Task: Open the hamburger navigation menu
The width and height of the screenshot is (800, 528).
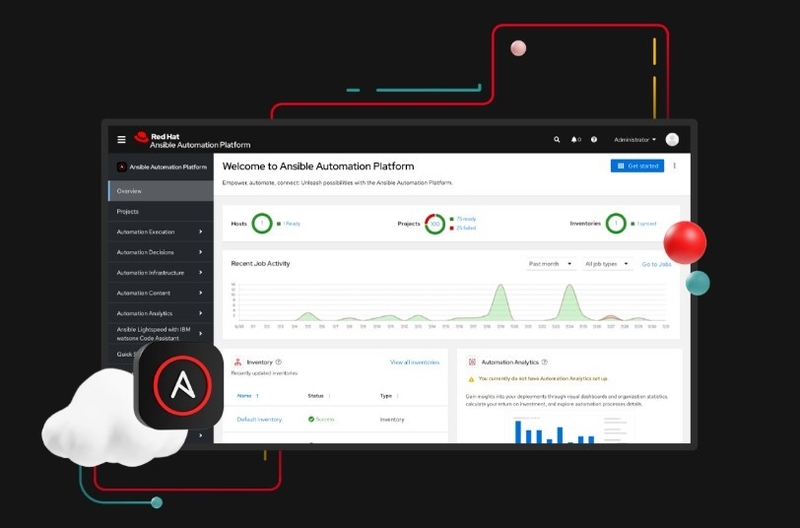Action: [121, 139]
